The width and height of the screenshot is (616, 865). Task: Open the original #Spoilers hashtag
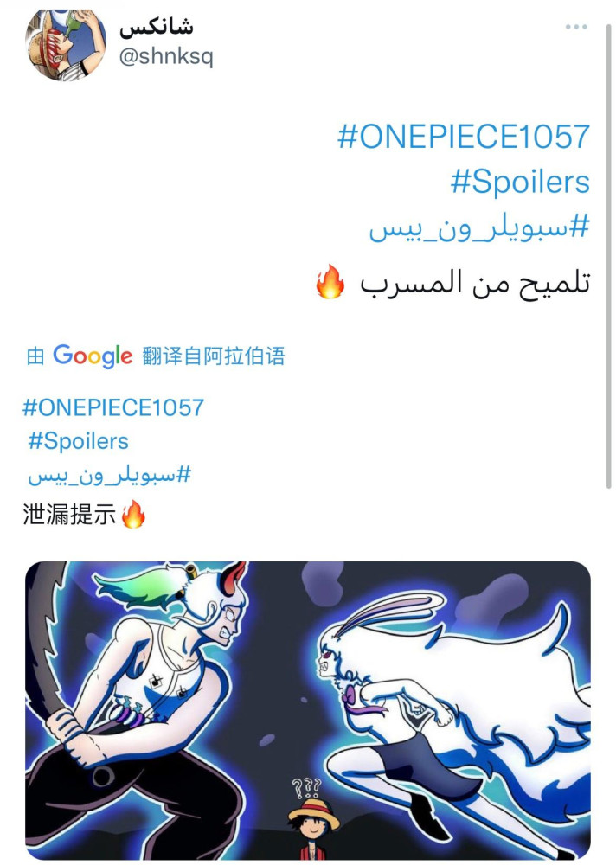(x=520, y=182)
